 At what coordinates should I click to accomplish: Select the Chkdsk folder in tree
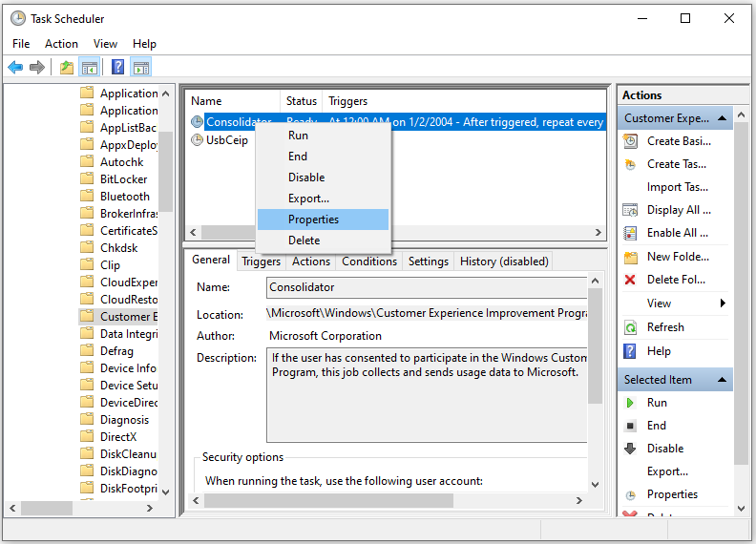click(118, 248)
